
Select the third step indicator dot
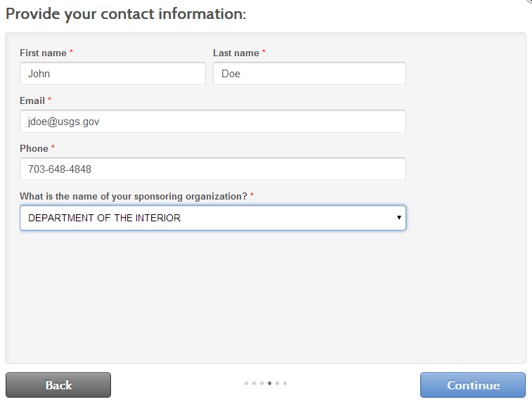click(x=262, y=384)
